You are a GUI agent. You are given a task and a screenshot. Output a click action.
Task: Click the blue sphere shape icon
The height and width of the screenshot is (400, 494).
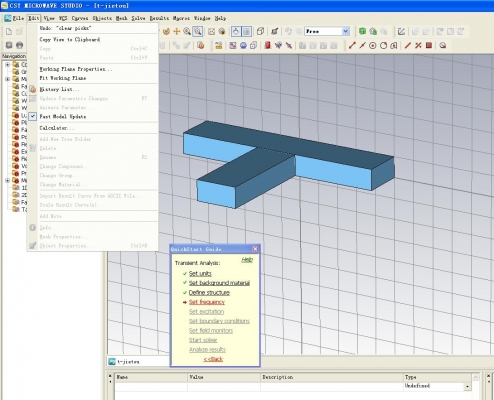tap(243, 45)
